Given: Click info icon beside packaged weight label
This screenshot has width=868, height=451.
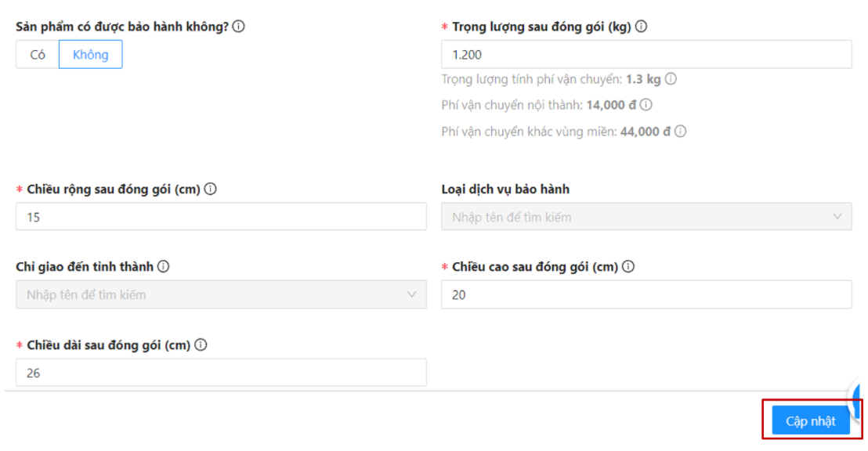Looking at the screenshot, I should pyautogui.click(x=641, y=26).
